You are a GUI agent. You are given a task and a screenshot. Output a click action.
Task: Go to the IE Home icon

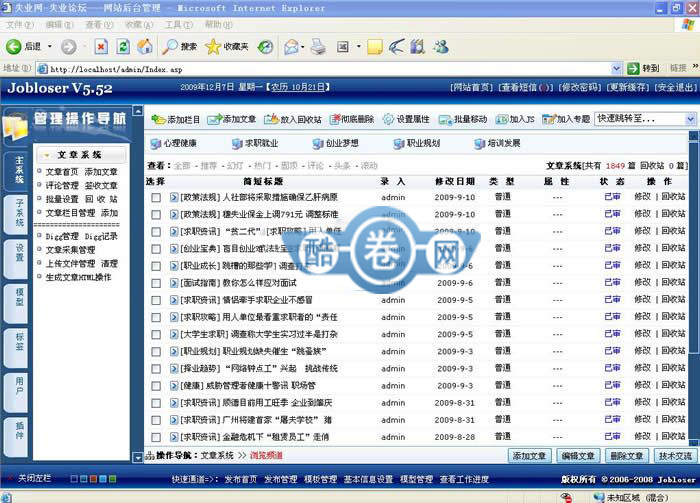coord(145,46)
